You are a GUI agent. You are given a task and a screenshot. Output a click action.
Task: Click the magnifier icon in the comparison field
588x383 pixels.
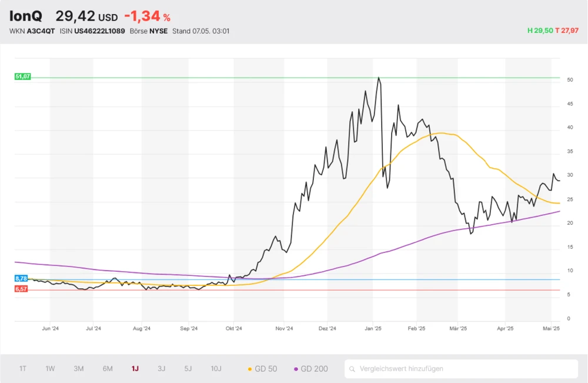tap(352, 369)
